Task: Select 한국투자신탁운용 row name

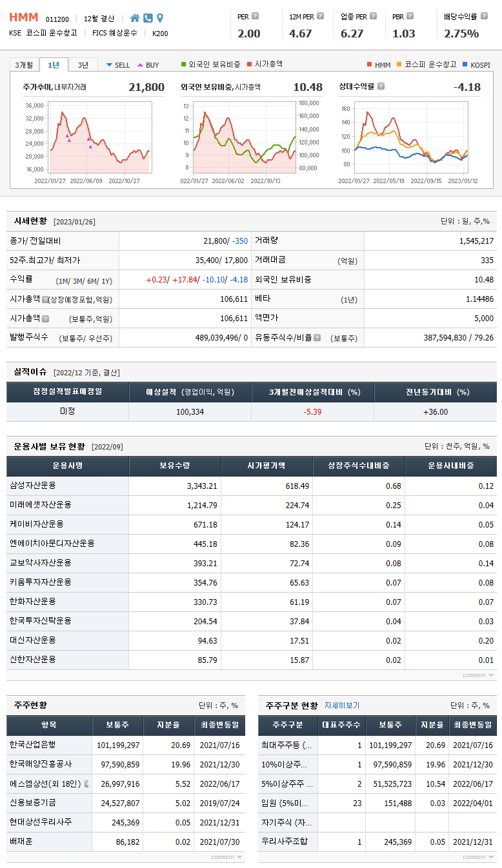Action: pos(41,621)
